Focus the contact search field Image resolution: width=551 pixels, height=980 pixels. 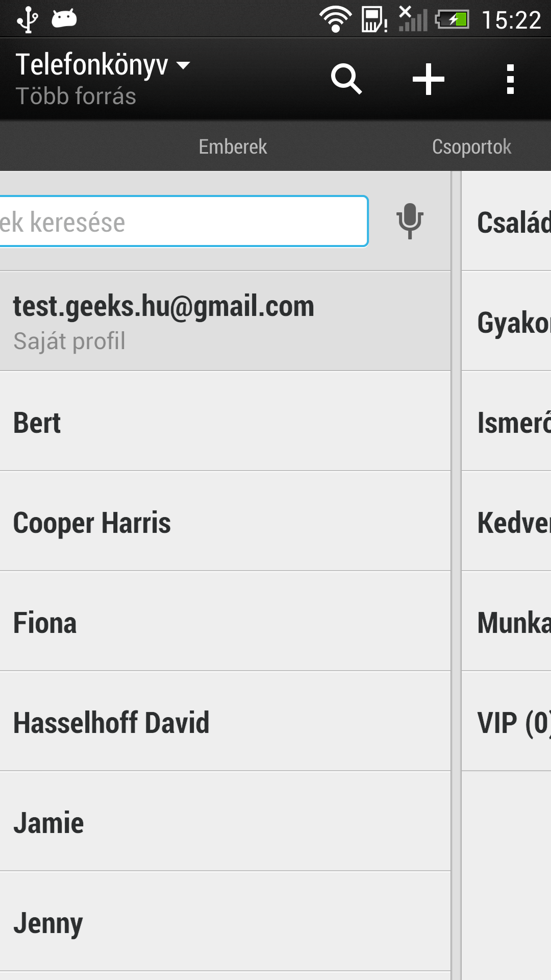pos(184,222)
